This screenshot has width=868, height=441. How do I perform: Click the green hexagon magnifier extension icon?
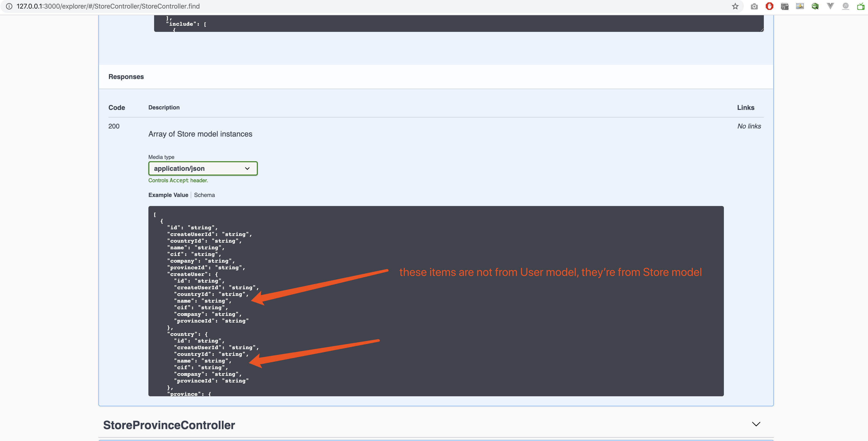tap(815, 6)
